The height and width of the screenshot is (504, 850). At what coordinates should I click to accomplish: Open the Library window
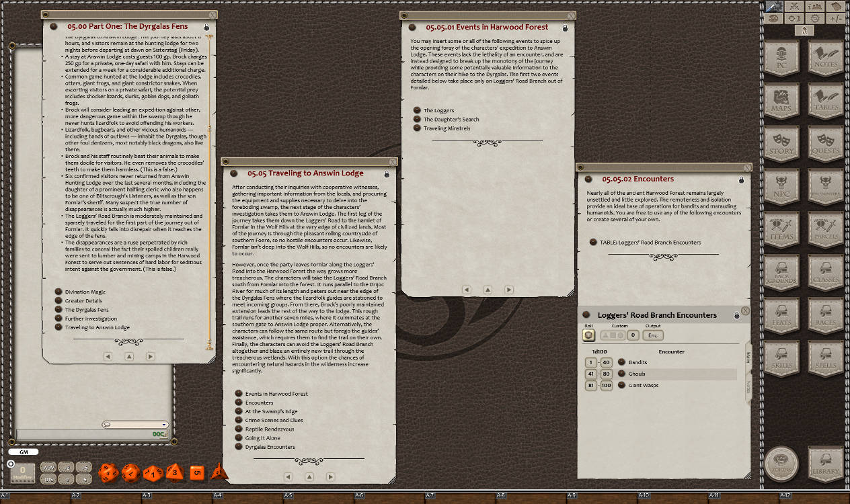point(826,464)
